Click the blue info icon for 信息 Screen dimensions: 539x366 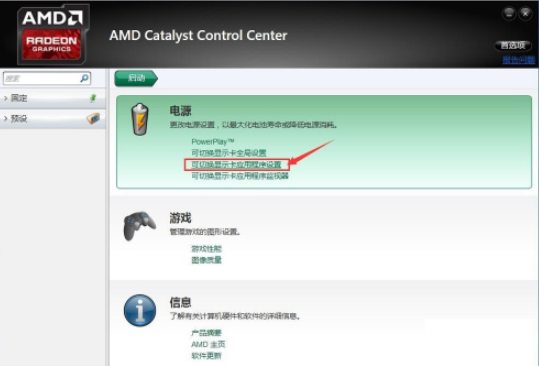(x=140, y=310)
